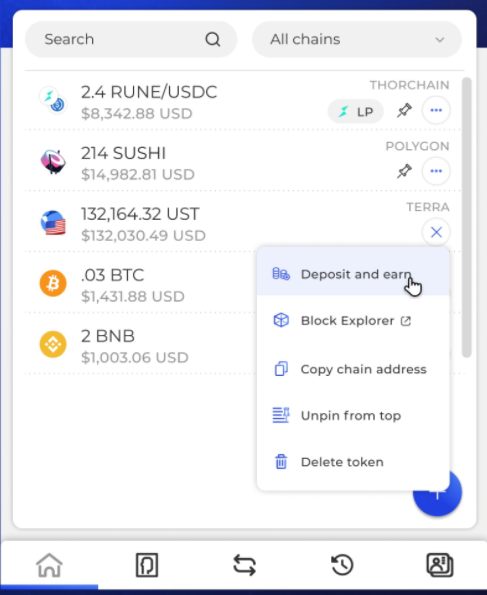The height and width of the screenshot is (595, 487).
Task: Click the search magnifier icon
Action: pos(213,39)
